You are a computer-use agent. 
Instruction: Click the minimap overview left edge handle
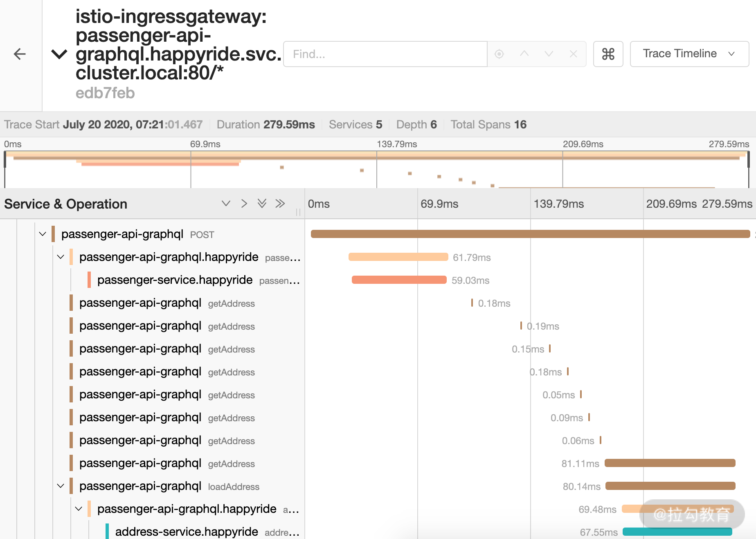tap(5, 159)
